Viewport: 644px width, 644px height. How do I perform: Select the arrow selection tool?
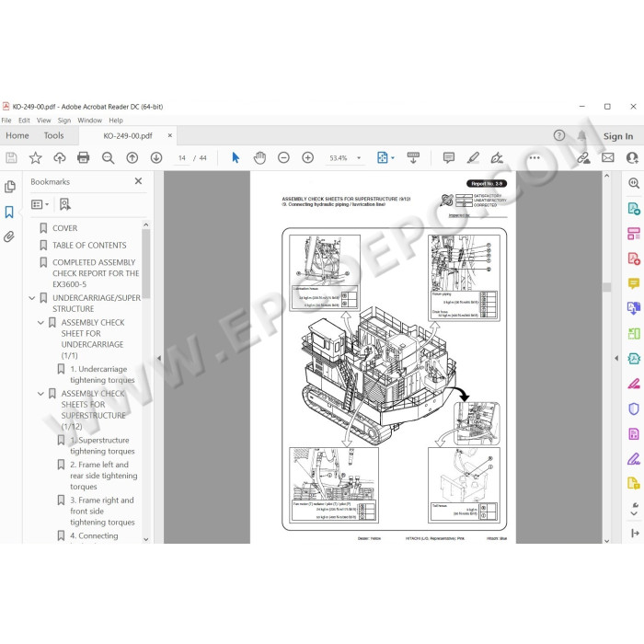pyautogui.click(x=236, y=157)
